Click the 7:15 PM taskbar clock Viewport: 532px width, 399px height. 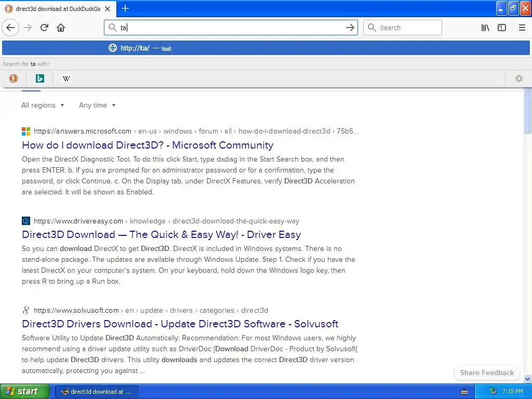click(513, 391)
